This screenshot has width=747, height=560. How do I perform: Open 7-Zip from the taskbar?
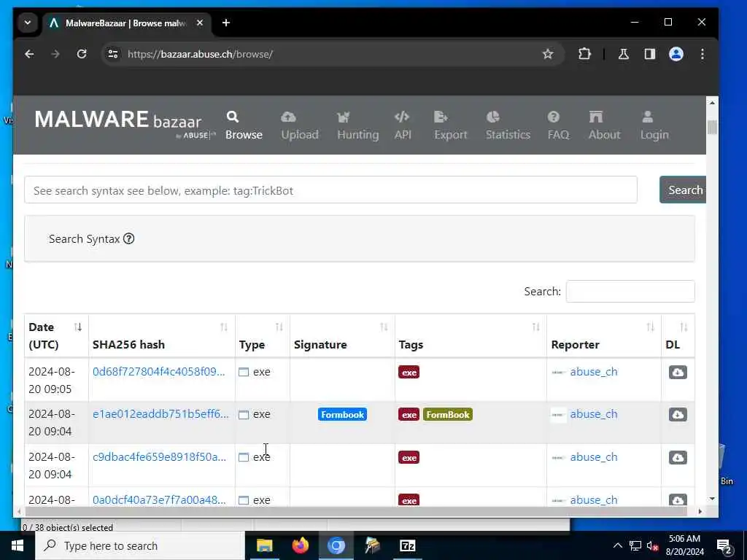pos(407,545)
